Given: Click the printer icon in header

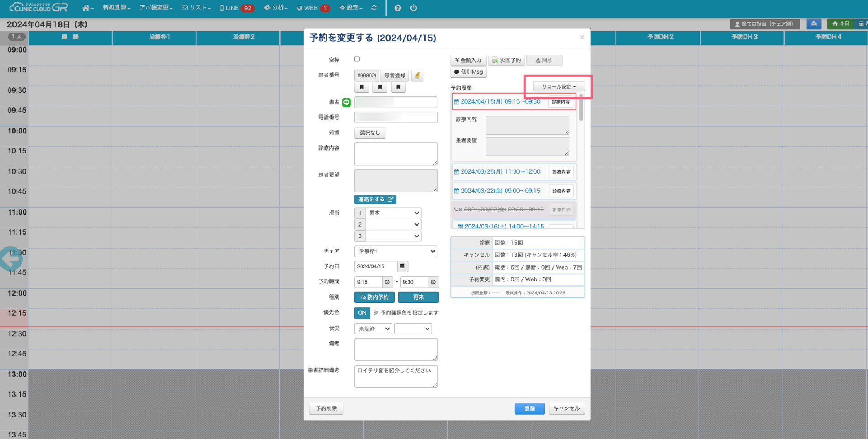Looking at the screenshot, I should 814,24.
